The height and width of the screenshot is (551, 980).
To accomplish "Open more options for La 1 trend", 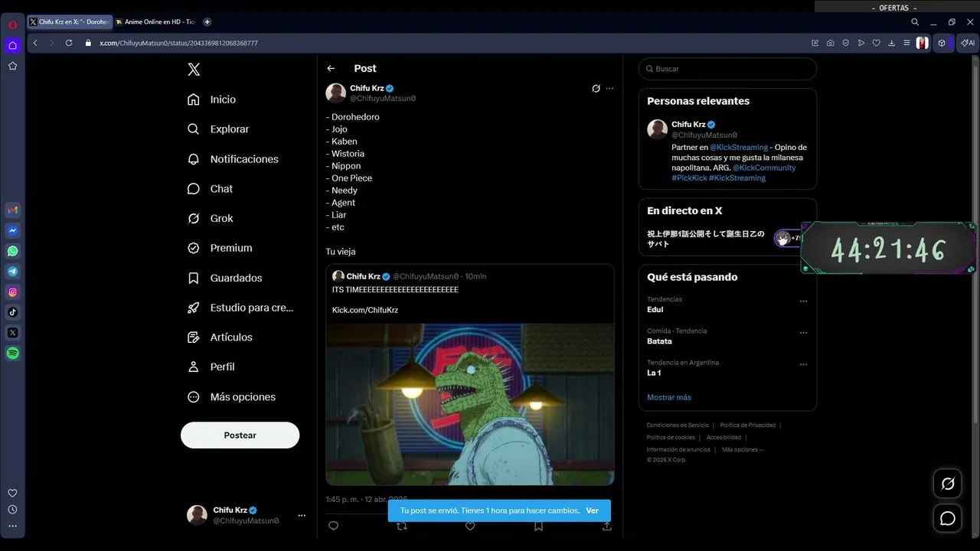I will (x=803, y=364).
